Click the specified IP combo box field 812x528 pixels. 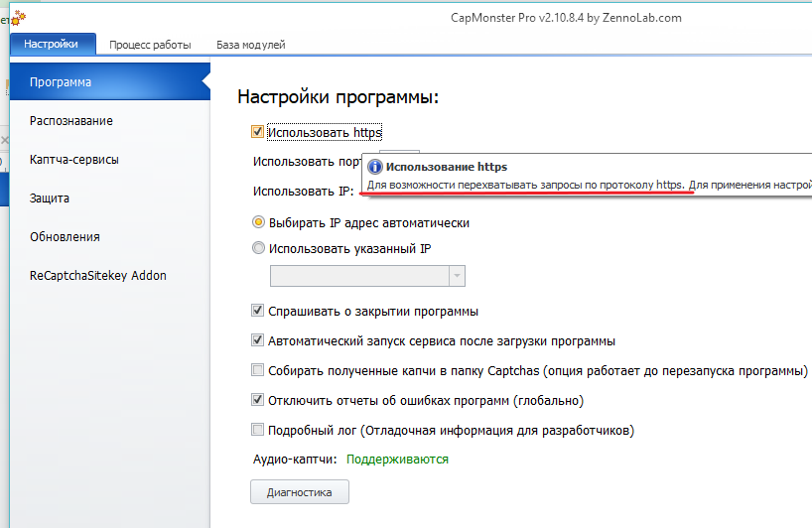pos(367,276)
